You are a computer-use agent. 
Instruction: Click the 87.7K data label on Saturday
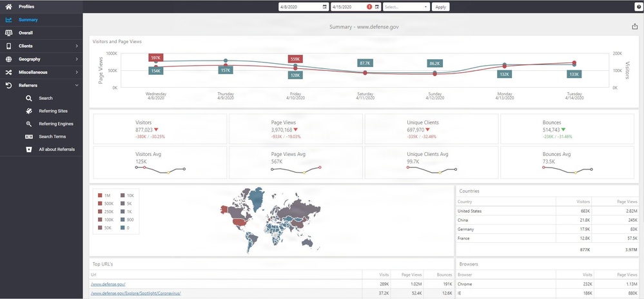[x=365, y=63]
